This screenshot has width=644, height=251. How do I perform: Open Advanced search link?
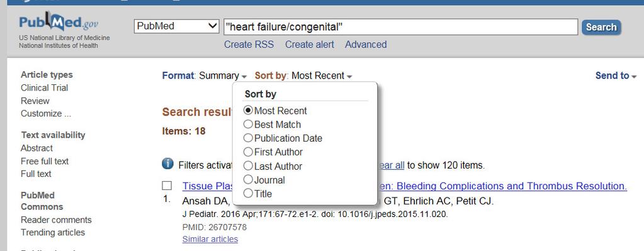(366, 44)
